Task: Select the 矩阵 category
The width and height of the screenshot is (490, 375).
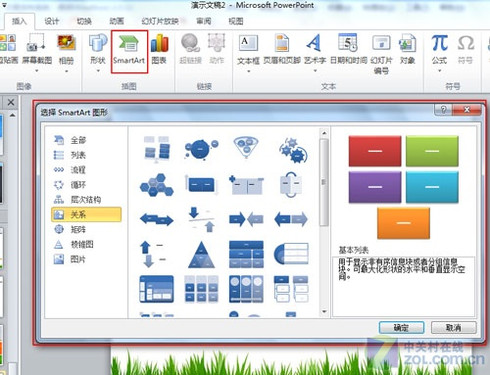Action: pos(86,229)
